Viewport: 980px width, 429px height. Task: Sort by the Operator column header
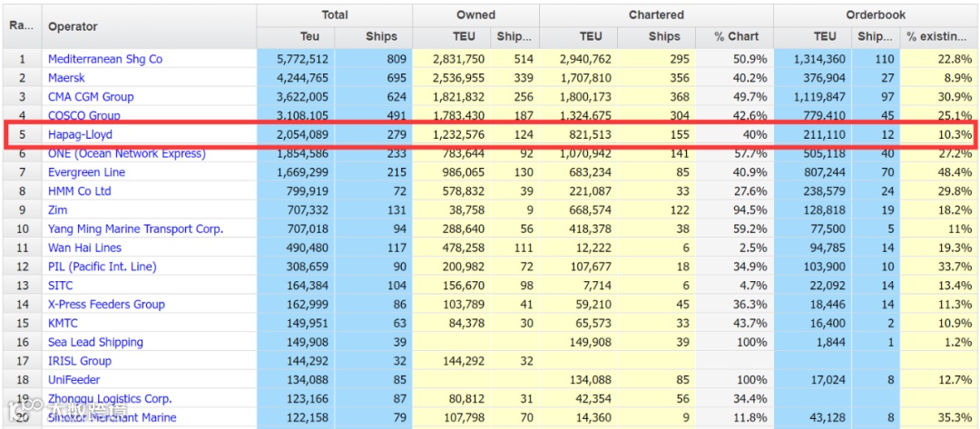[x=149, y=27]
